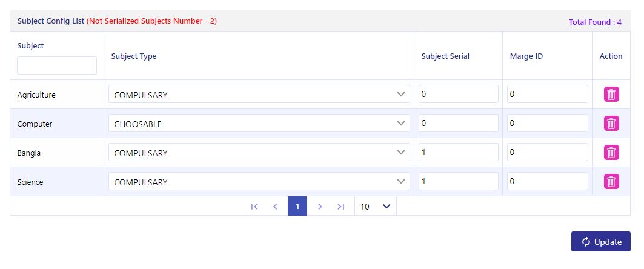Click the Marge ID field for Computer

point(548,123)
